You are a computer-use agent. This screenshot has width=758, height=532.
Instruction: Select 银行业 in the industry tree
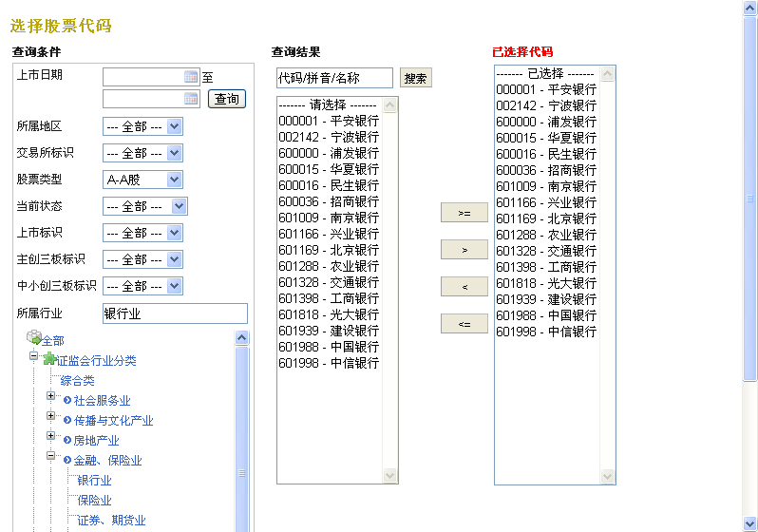coord(94,481)
